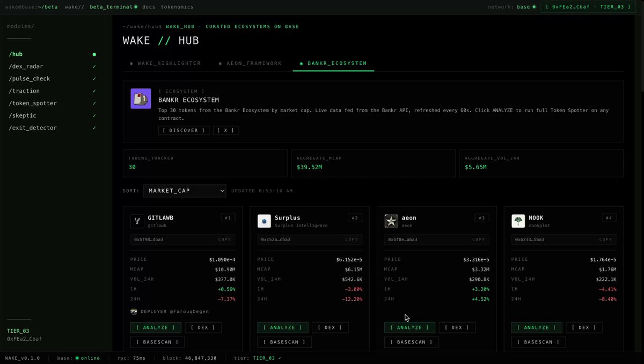Click the DEPLOYER @FarouqDegen link

pyautogui.click(x=174, y=311)
